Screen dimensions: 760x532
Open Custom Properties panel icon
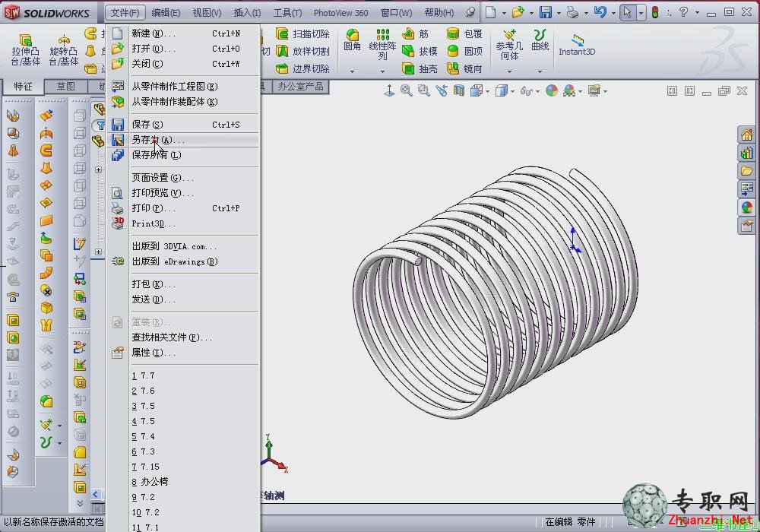tap(746, 225)
